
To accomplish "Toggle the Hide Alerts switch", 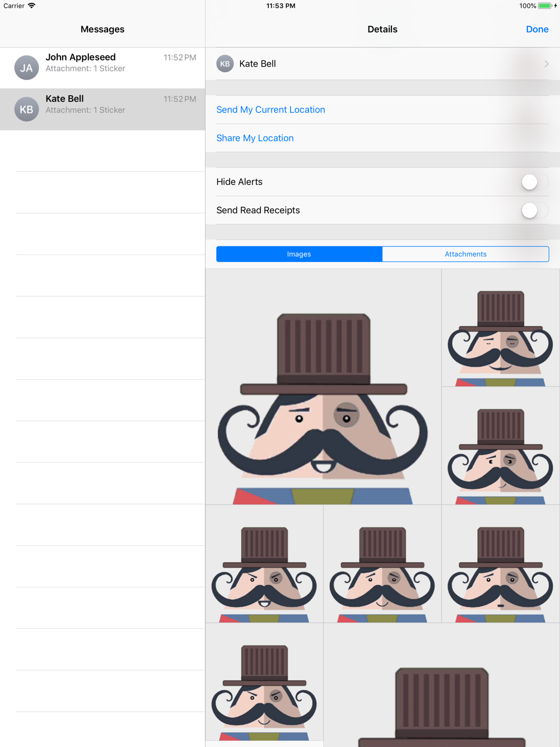I will (x=535, y=182).
